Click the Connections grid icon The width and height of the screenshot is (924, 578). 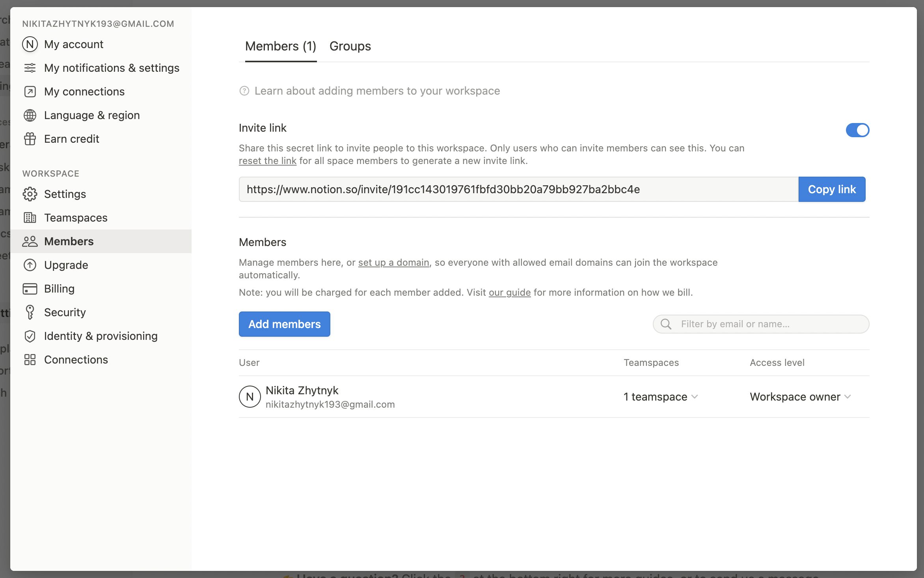[x=30, y=360]
